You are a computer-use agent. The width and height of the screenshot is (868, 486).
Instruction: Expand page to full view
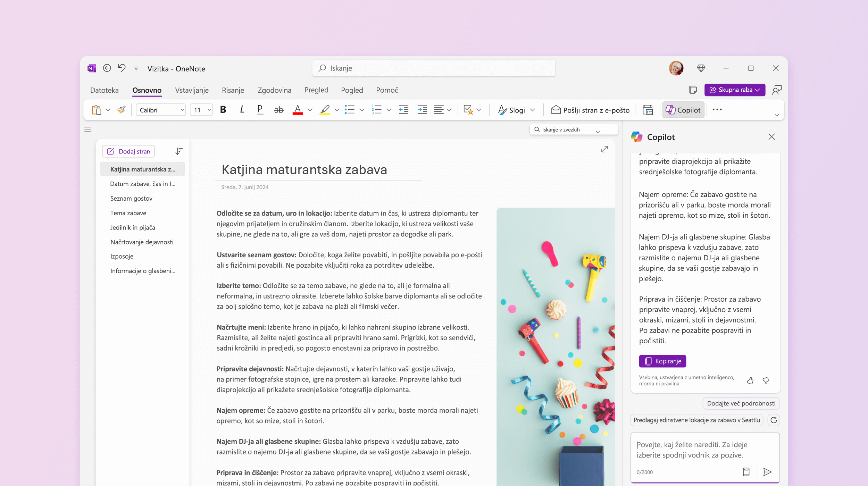[604, 149]
